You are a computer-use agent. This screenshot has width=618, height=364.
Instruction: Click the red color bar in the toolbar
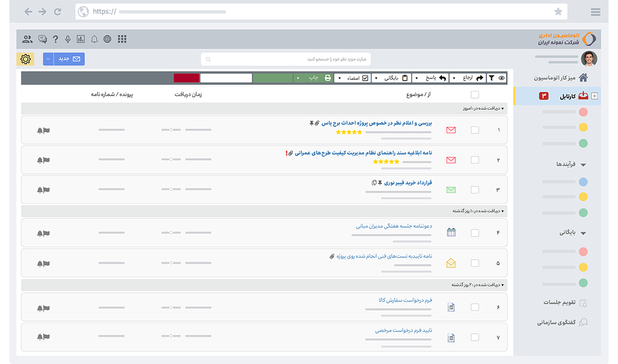coord(187,78)
